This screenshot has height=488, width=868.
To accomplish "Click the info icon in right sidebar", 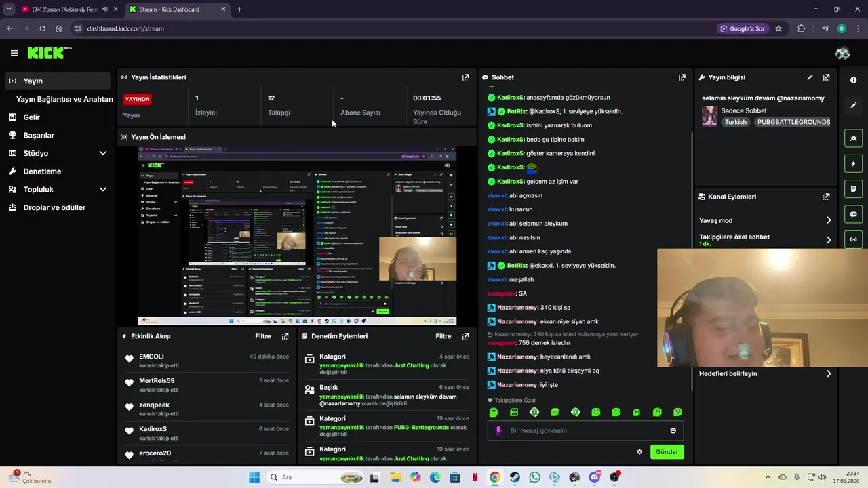I will click(853, 80).
